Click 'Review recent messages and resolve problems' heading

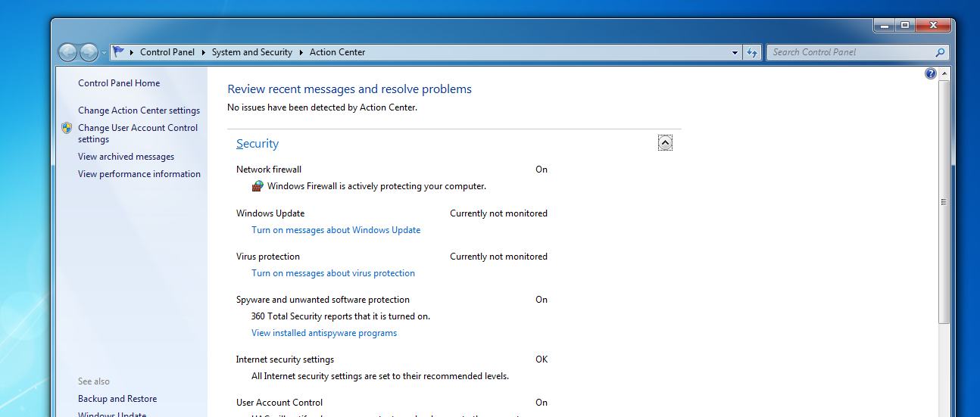click(x=349, y=89)
